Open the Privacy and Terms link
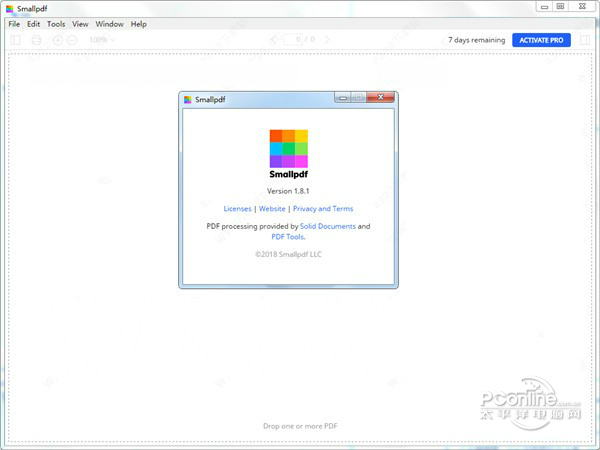 (323, 209)
